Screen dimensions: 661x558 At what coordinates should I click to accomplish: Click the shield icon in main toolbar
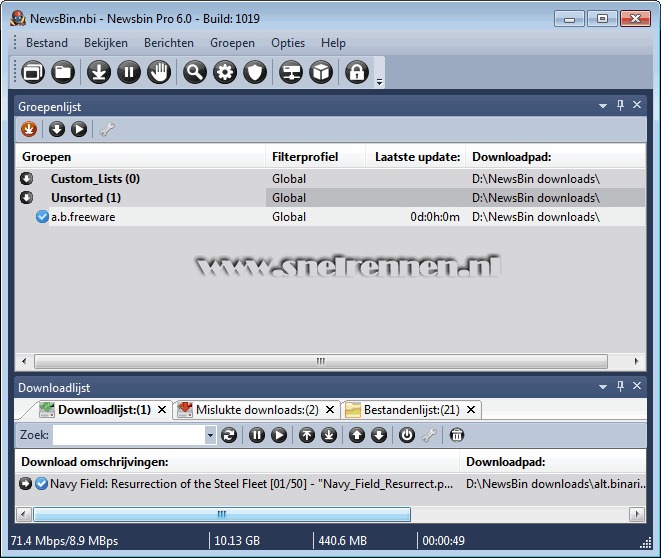(x=255, y=72)
